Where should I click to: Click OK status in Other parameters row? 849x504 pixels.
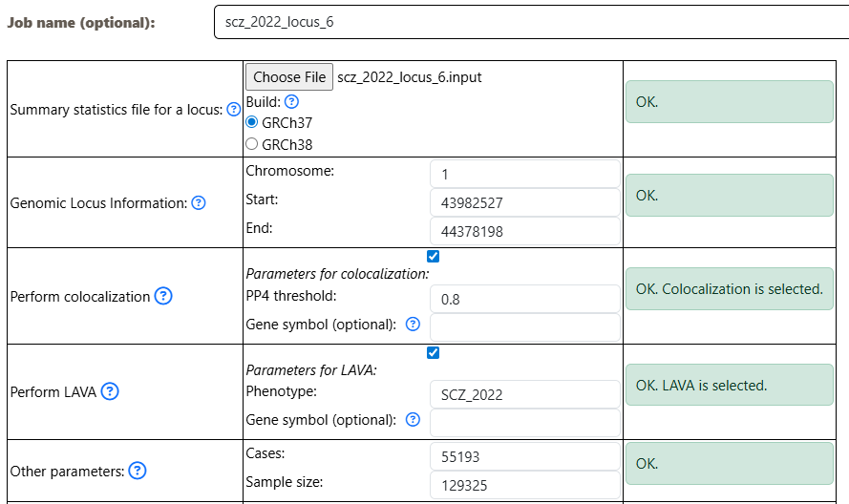pyautogui.click(x=730, y=463)
